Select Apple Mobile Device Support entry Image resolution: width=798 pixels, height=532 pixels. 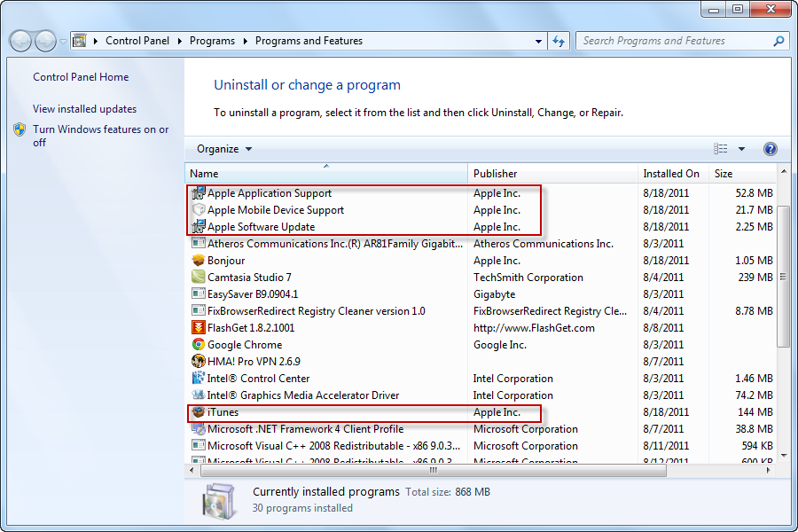click(481, 210)
